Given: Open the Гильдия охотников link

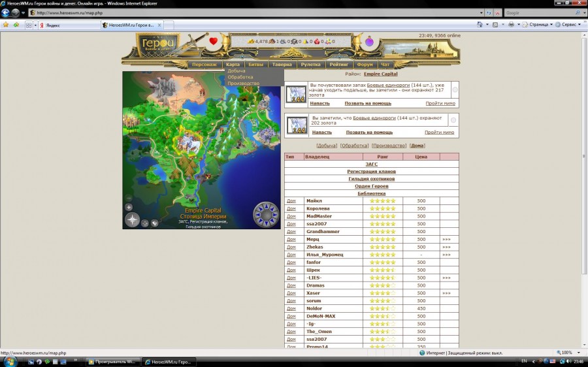Looking at the screenshot, I should click(372, 179).
